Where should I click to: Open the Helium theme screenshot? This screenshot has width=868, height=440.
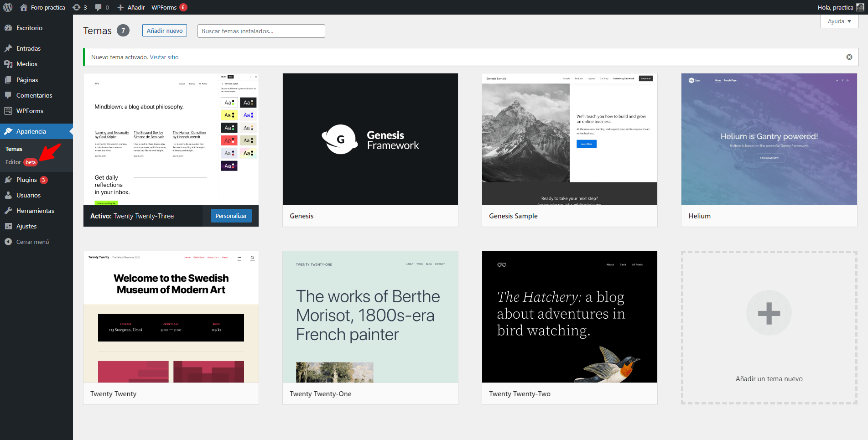click(769, 139)
